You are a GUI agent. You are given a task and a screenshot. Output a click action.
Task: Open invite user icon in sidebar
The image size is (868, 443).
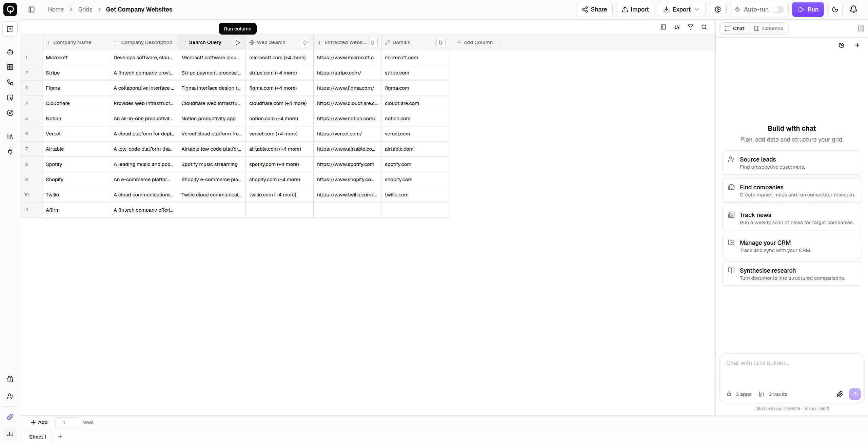coord(10,396)
